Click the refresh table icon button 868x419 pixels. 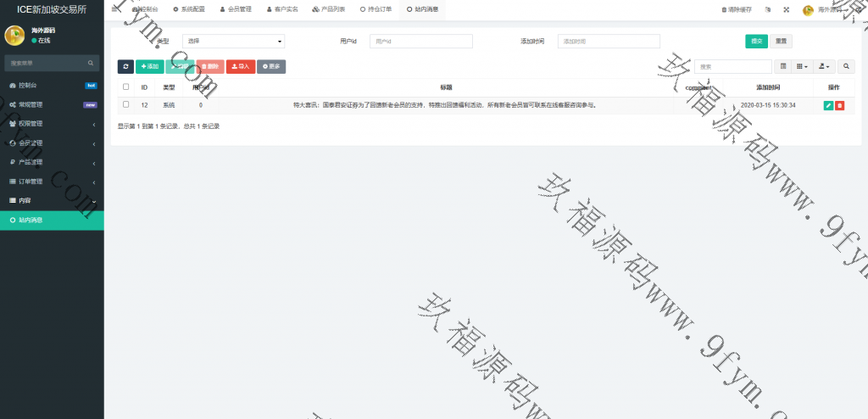pos(125,66)
